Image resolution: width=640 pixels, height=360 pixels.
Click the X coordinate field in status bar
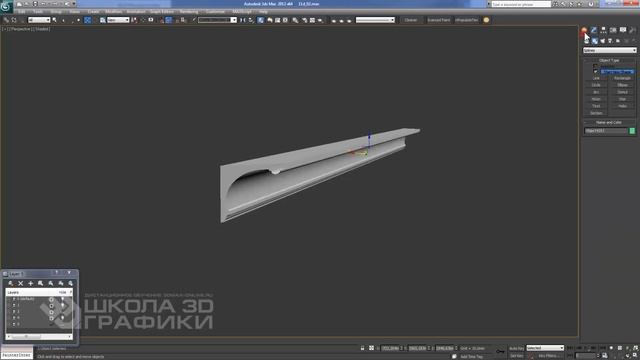coord(391,348)
